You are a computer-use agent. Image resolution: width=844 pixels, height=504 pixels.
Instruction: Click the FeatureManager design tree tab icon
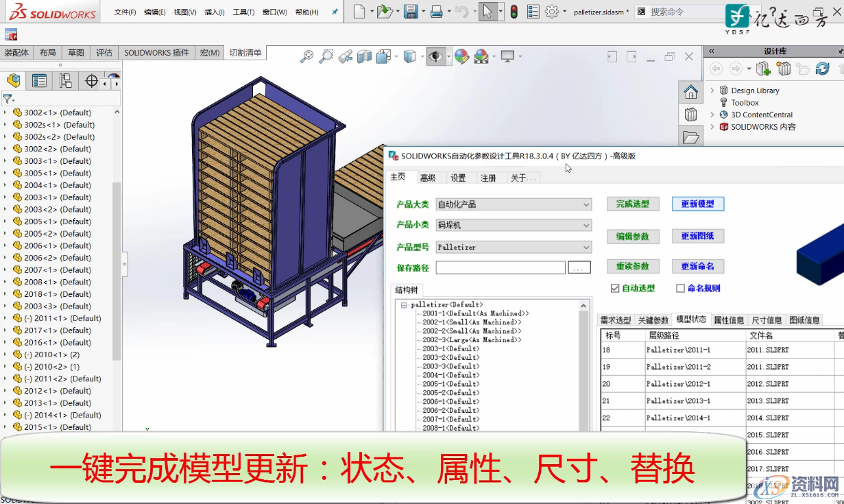click(12, 80)
